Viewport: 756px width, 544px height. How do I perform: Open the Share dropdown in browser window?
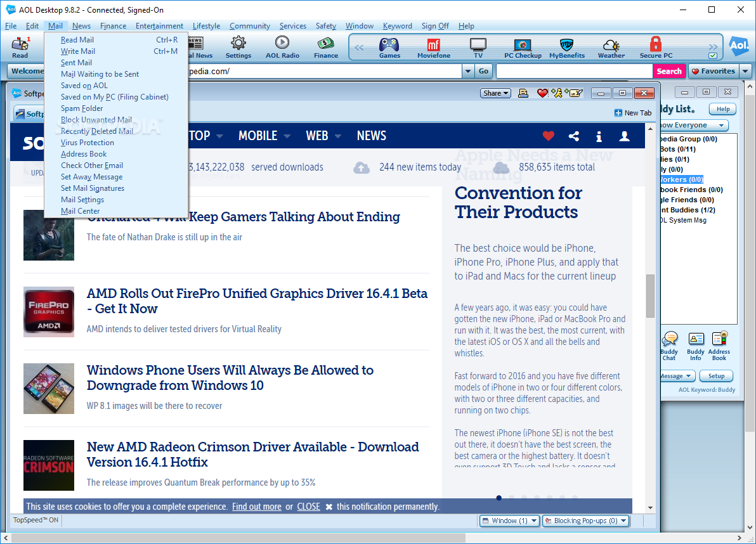pyautogui.click(x=495, y=93)
